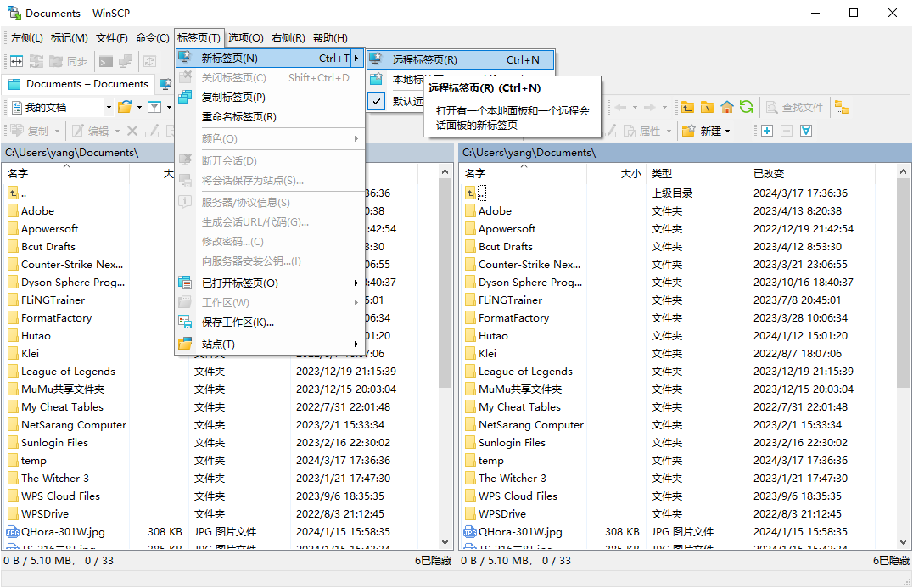Select NetSarang Computer in right panel
Image resolution: width=913 pixels, height=588 pixels.
coord(531,425)
